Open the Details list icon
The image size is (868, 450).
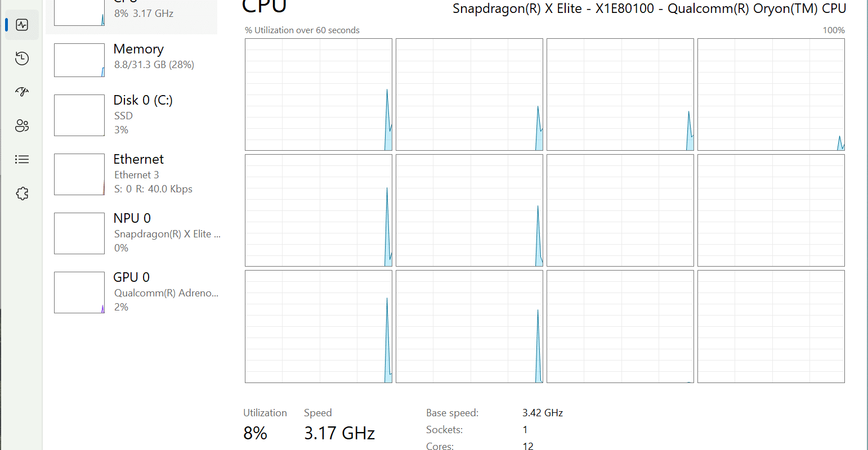click(x=22, y=160)
